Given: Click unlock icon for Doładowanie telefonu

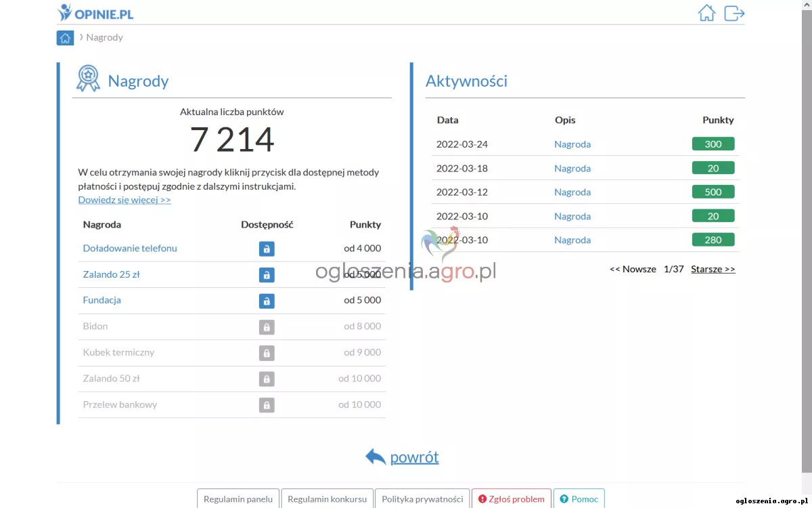Looking at the screenshot, I should click(x=267, y=249).
